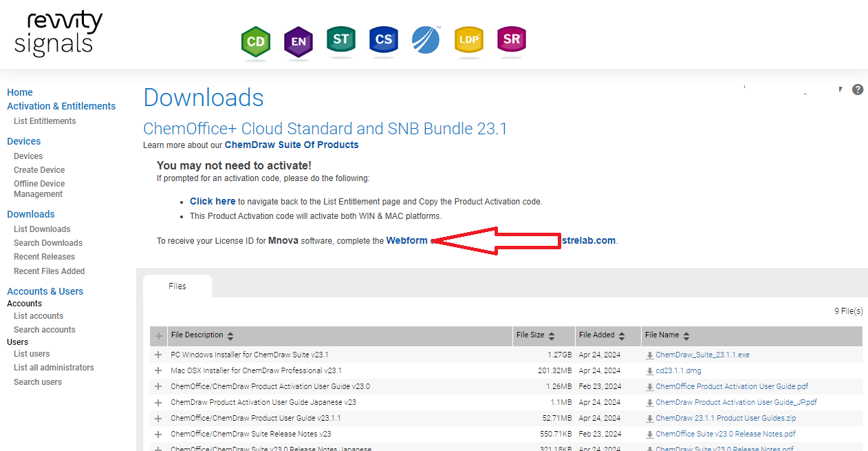Click download icon beside ChemDraw Product Activation User Guide_JP.pdf

pos(650,403)
